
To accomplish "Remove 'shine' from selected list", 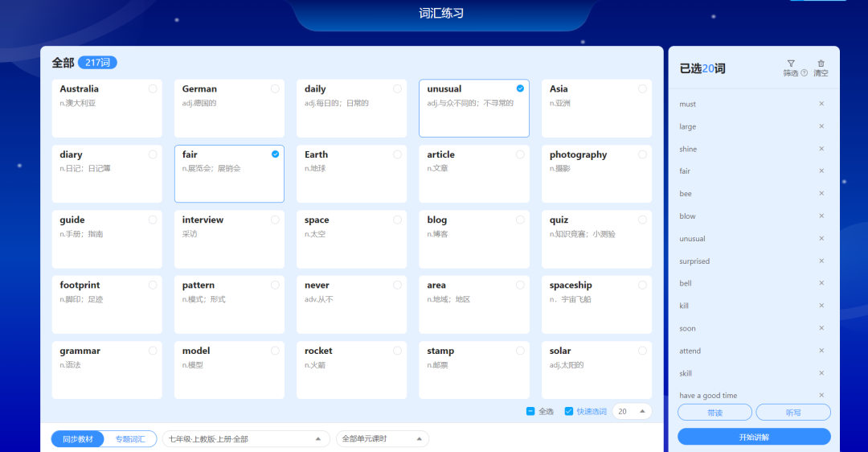I will pos(821,149).
